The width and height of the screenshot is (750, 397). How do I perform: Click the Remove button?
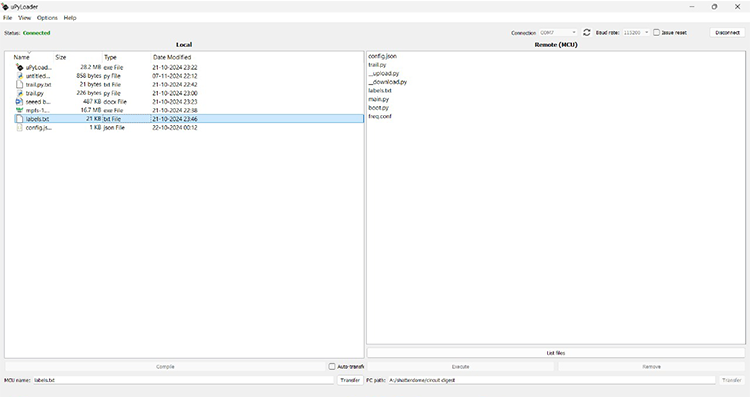pyautogui.click(x=651, y=367)
